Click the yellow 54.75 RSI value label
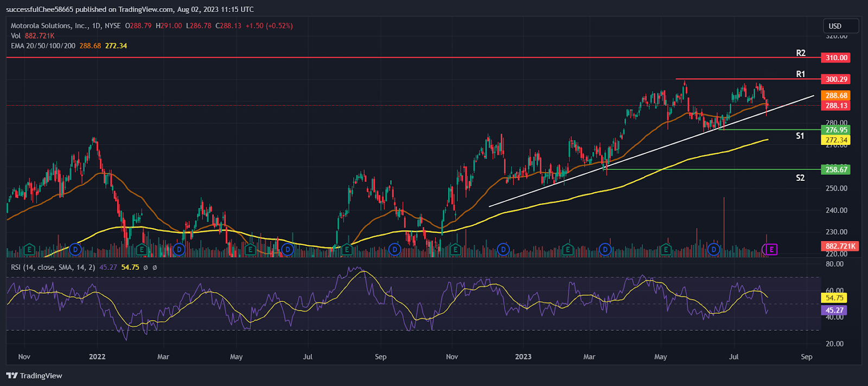The height and width of the screenshot is (386, 868). tap(834, 298)
